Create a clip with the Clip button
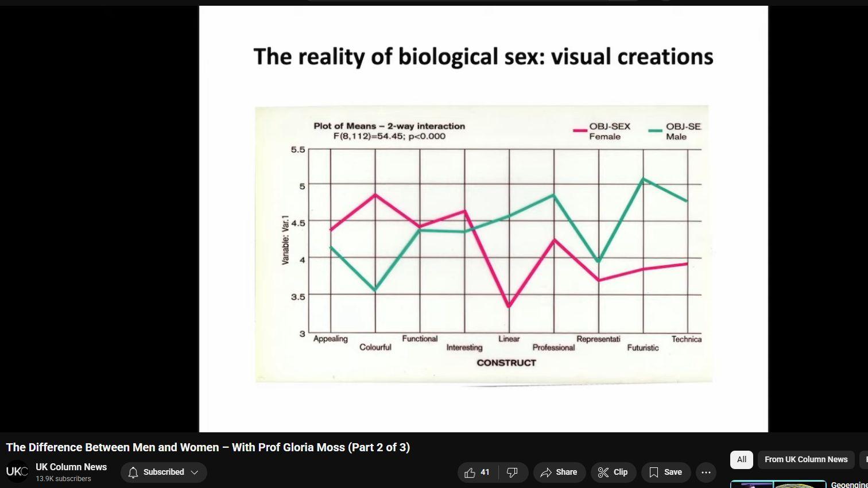868x488 pixels. tap(613, 472)
